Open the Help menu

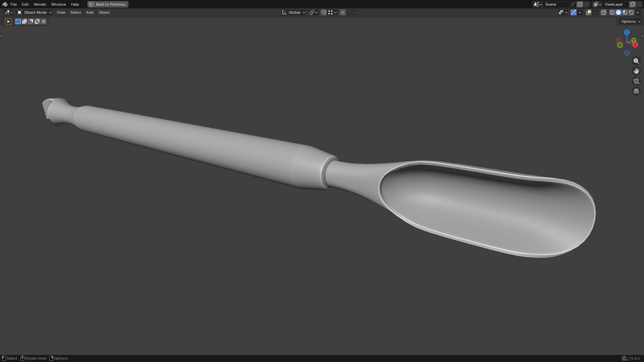[x=75, y=4]
